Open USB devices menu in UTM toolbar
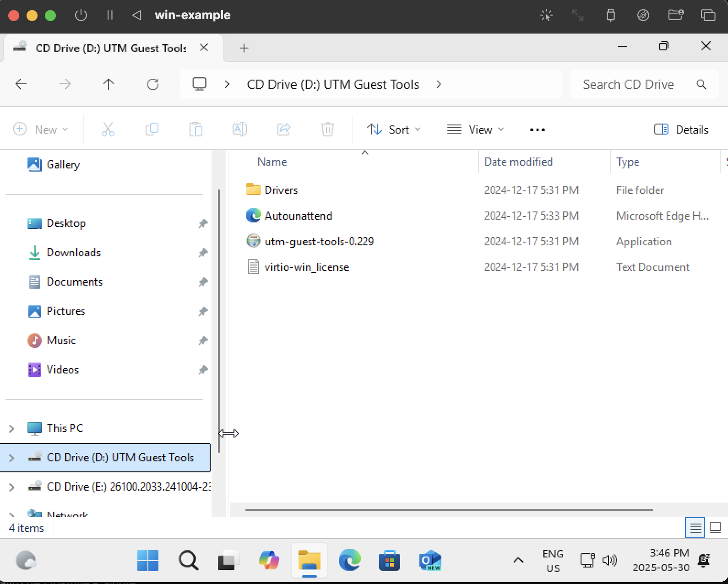 (610, 15)
